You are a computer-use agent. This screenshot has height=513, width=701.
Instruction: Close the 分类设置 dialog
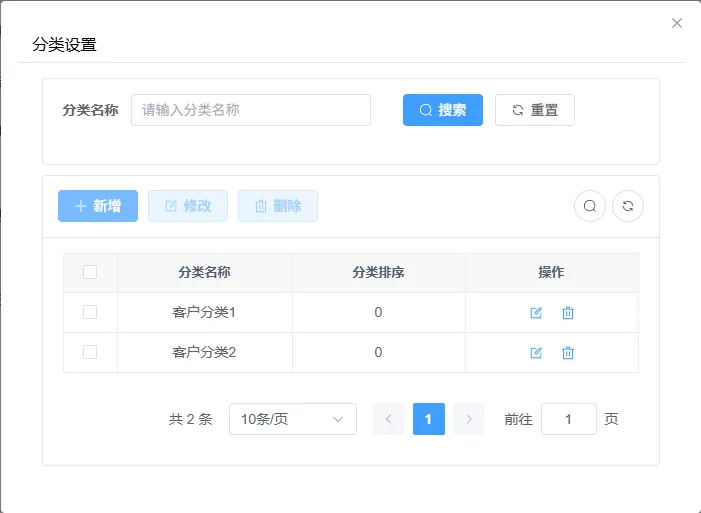677,23
